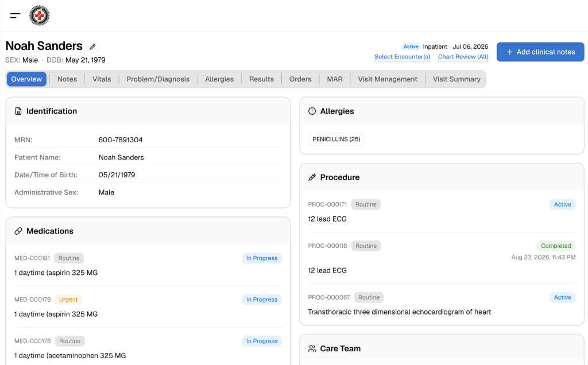Click the Active encounter status badge
This screenshot has height=365, width=588.
pyautogui.click(x=411, y=47)
